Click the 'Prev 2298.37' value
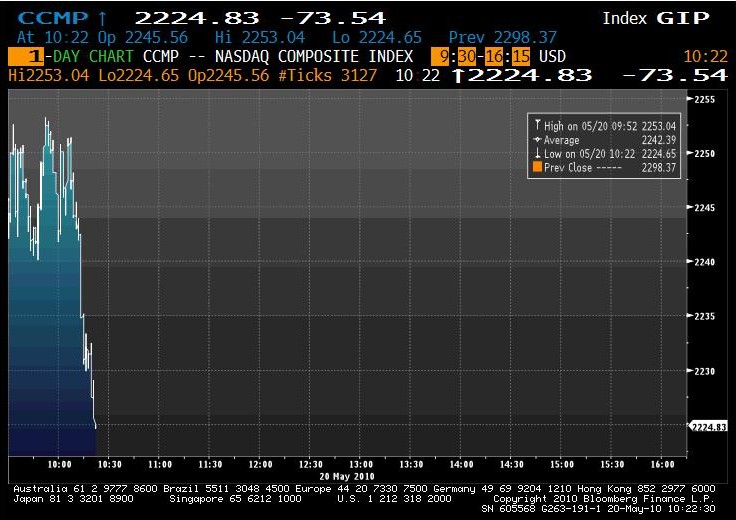The width and height of the screenshot is (736, 520). pos(503,37)
